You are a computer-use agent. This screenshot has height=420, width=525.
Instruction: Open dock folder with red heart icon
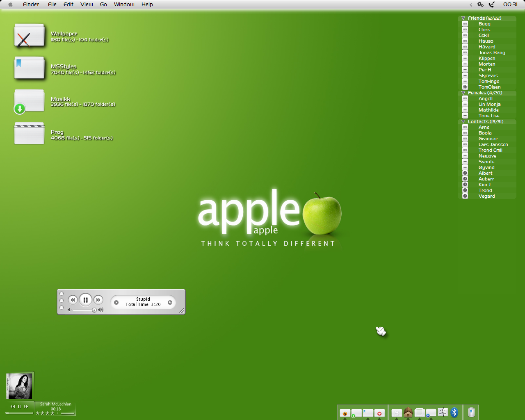point(379,413)
